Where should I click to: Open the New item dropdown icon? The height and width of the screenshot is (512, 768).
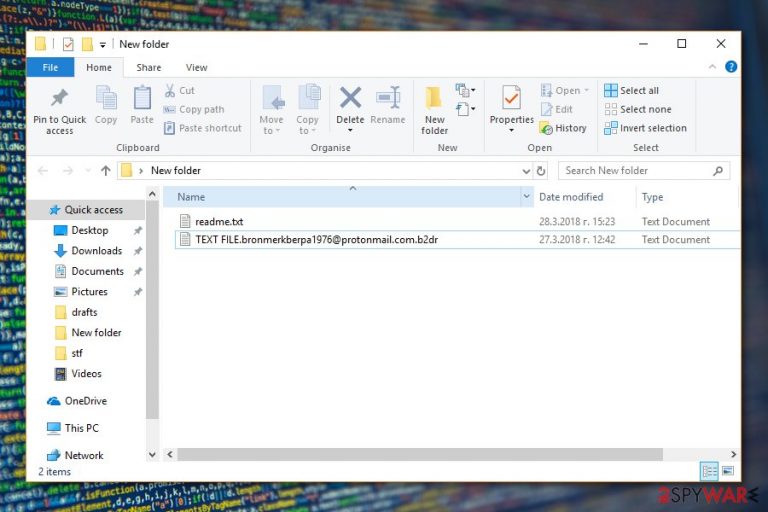click(465, 90)
